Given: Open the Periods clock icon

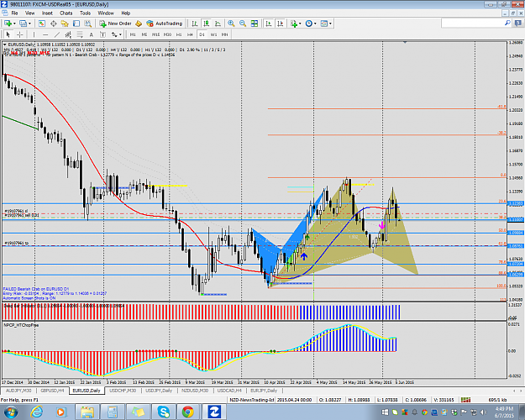Looking at the screenshot, I should tap(309, 24).
